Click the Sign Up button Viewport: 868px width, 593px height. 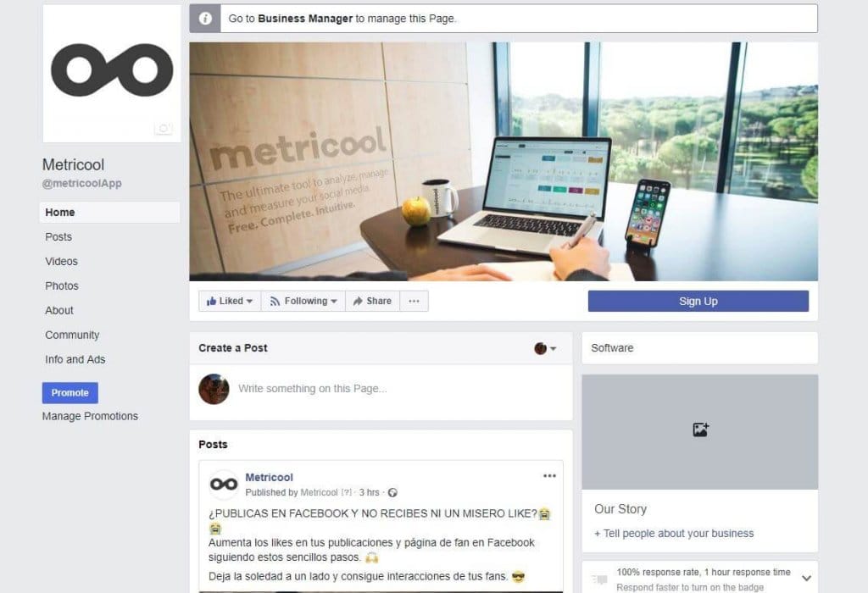click(x=698, y=302)
